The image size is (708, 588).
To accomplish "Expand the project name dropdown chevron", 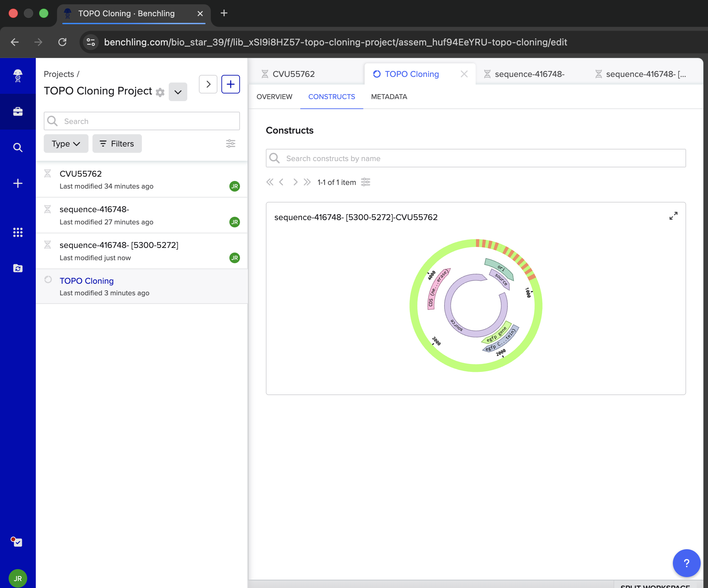I will point(178,92).
